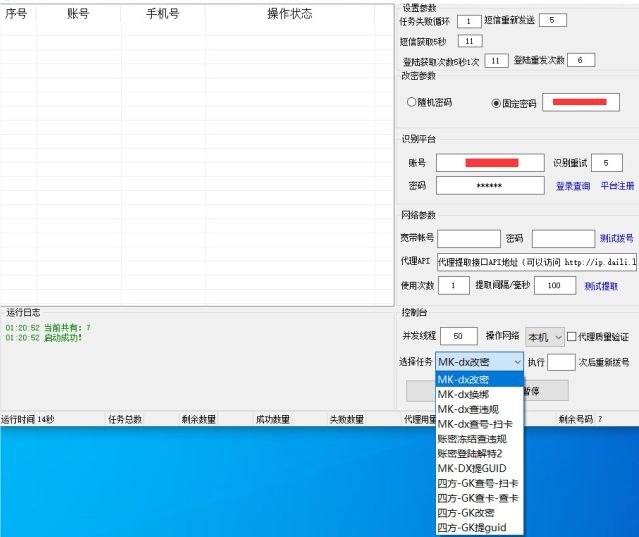The width and height of the screenshot is (639, 537).
Task: Click the 测试拨号 link
Action: click(x=616, y=239)
